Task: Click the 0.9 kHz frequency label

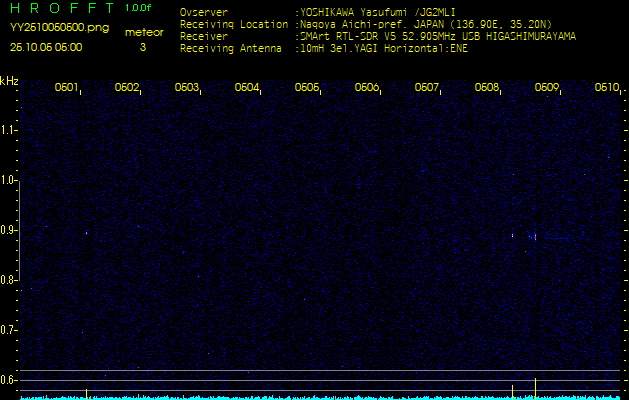Action: [7, 230]
